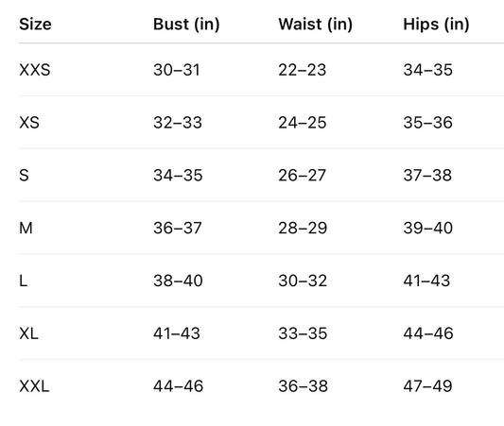This screenshot has height=426, width=504.
Task: Select the S size row label
Action: [x=24, y=176]
